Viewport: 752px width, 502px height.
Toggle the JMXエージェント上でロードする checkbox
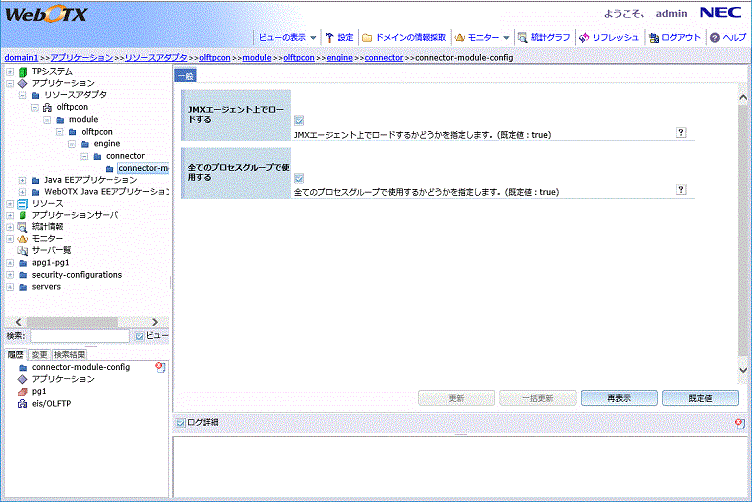click(x=300, y=120)
